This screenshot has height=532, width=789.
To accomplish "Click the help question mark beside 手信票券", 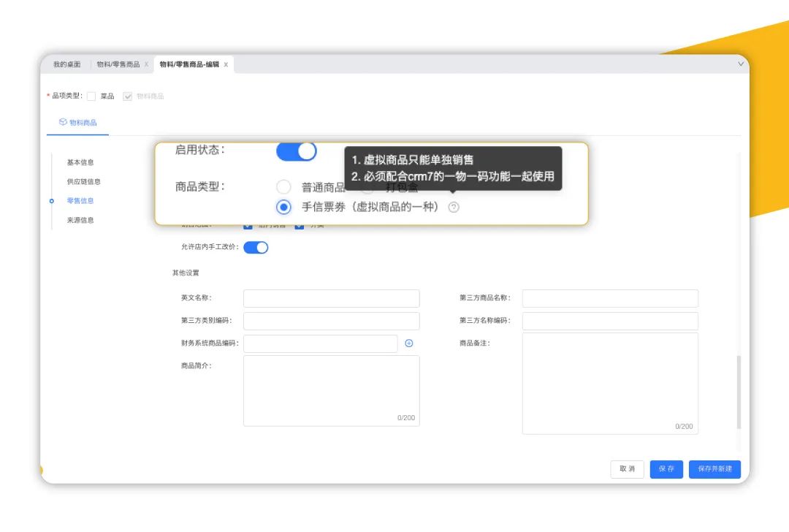I will click(x=454, y=208).
